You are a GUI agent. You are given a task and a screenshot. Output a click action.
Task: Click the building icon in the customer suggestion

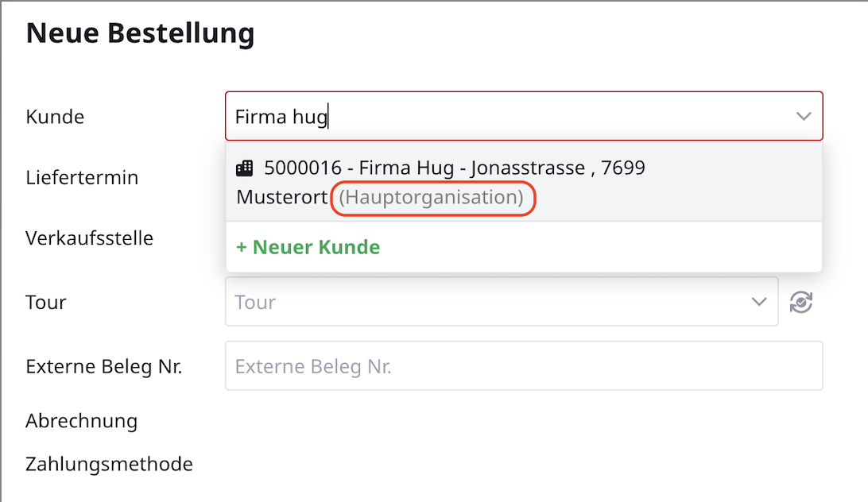coord(245,168)
